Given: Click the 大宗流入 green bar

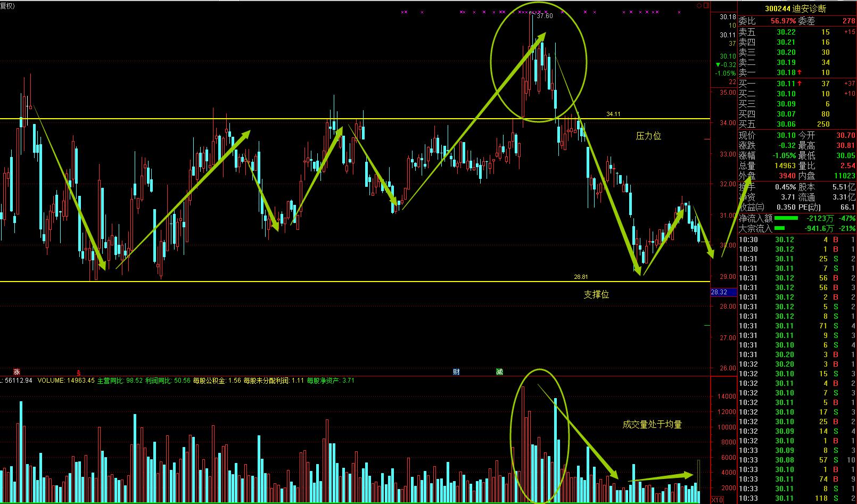Looking at the screenshot, I should tap(779, 228).
